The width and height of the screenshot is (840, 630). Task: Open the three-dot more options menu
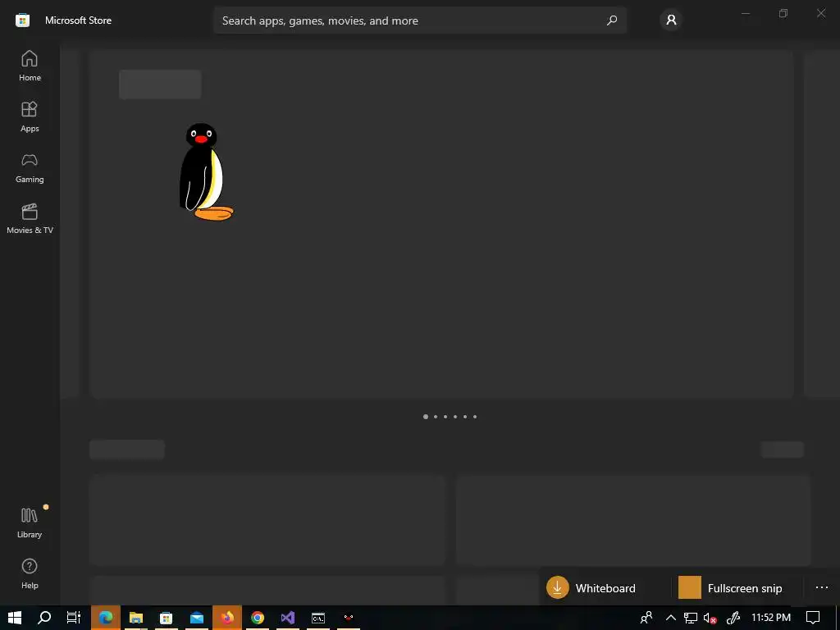822,587
